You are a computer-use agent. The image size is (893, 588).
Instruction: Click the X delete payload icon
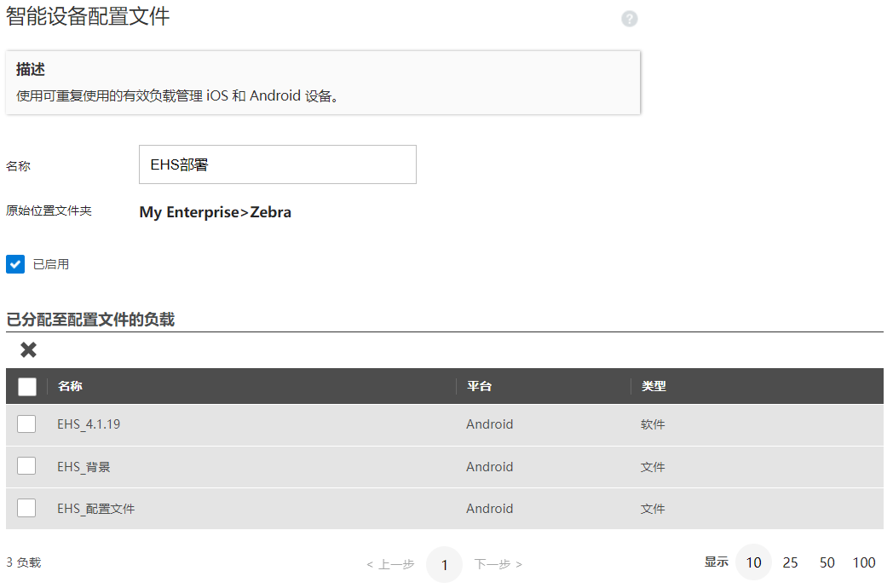[28, 349]
